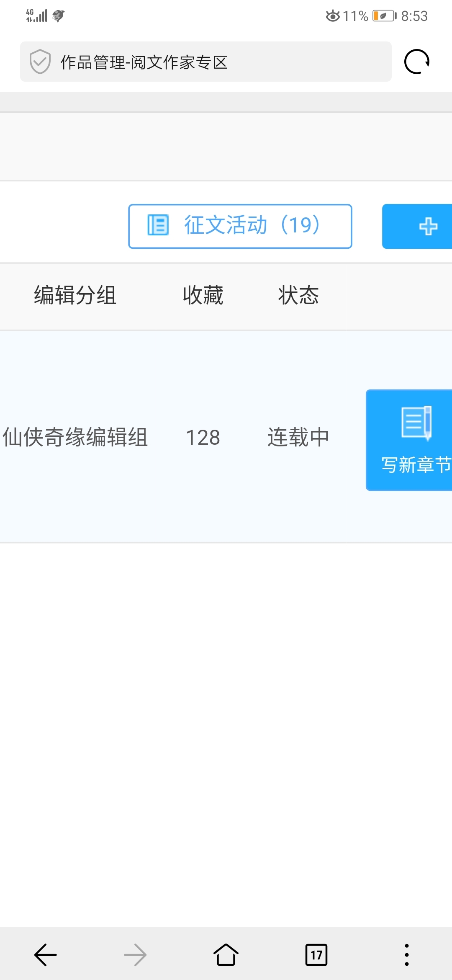This screenshot has height=980, width=452.
Task: Click the 128 favorites count
Action: 203,438
